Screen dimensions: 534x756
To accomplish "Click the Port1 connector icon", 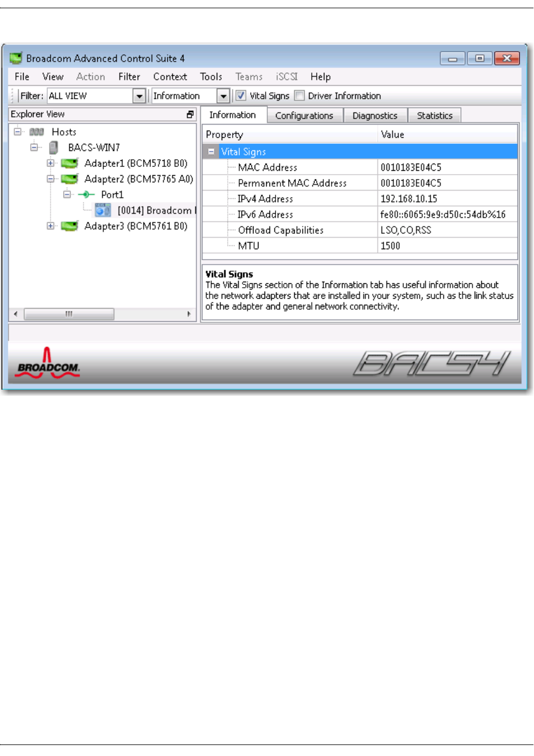I will click(86, 194).
